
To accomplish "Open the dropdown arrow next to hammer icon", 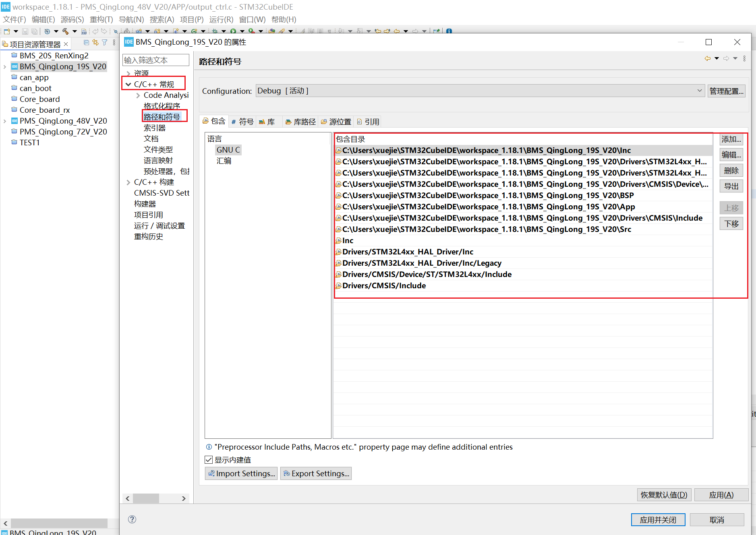I will tap(75, 31).
